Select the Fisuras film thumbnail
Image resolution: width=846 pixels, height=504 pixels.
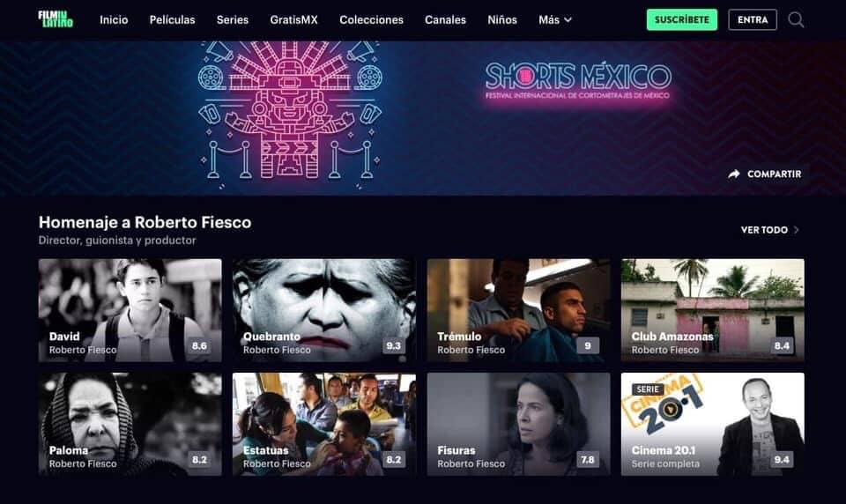pyautogui.click(x=518, y=424)
